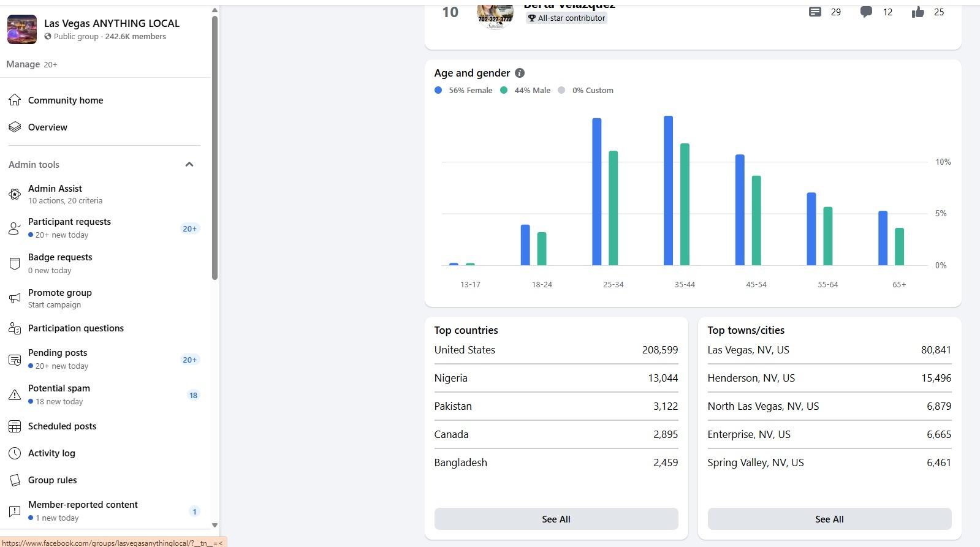The width and height of the screenshot is (980, 547).
Task: Click the Promote group megaphone icon
Action: (15, 298)
